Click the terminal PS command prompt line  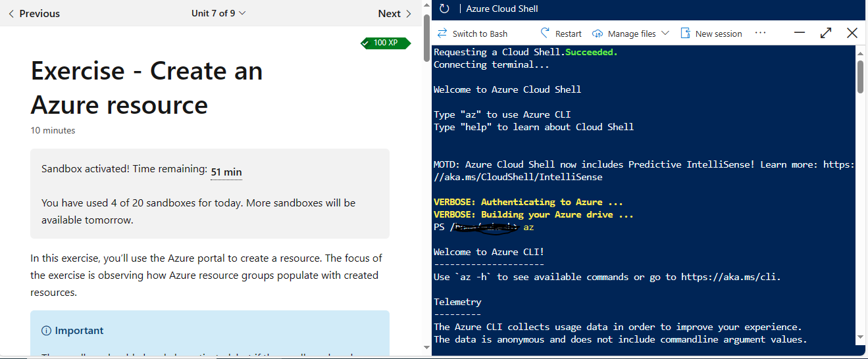[484, 227]
